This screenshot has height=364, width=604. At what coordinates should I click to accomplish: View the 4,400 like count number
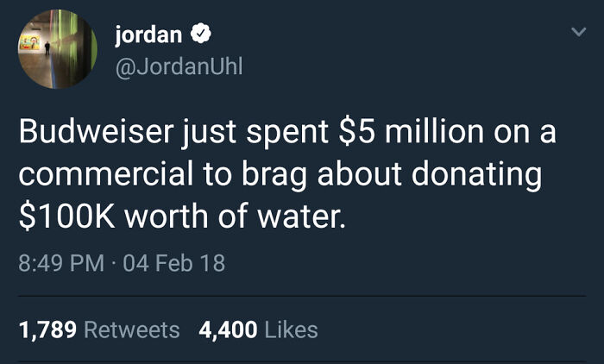coord(228,329)
